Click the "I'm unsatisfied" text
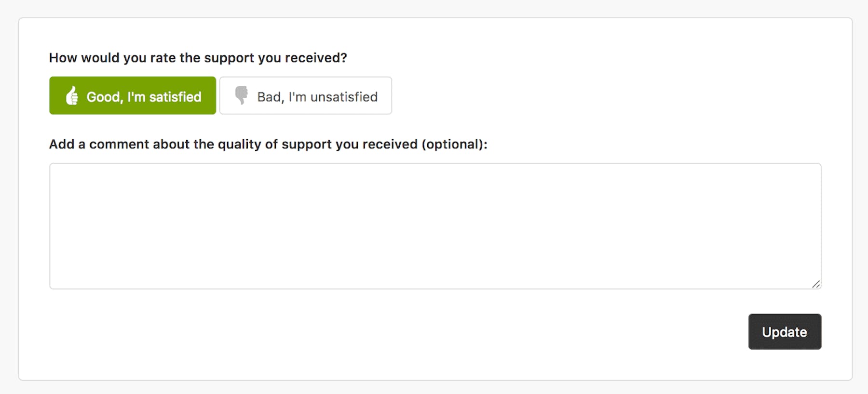Viewport: 868px width, 394px height. pyautogui.click(x=333, y=97)
